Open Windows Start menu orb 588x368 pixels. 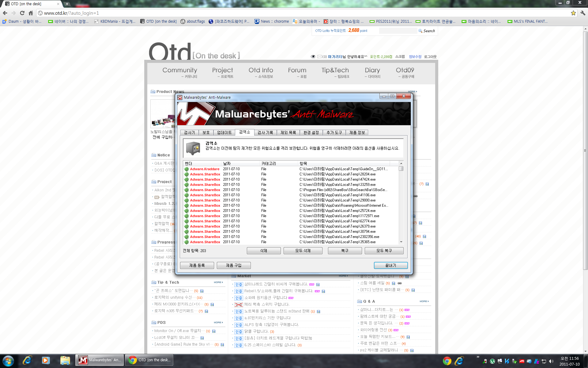point(8,360)
